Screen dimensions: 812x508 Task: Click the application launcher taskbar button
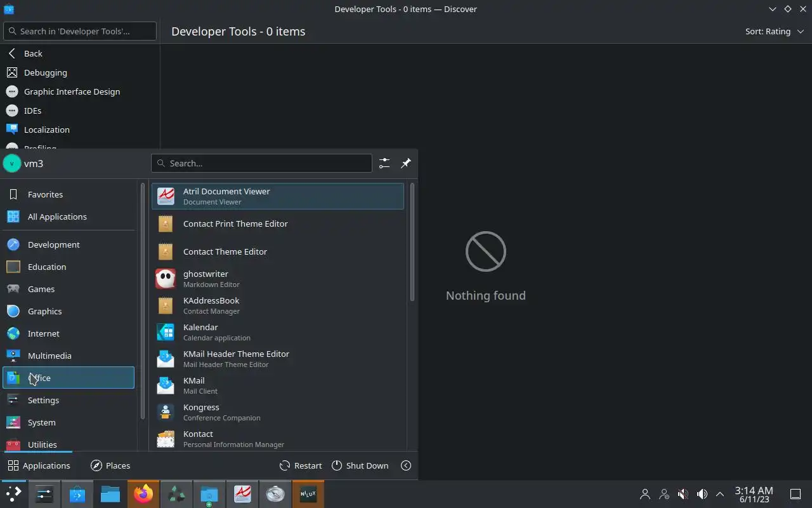coord(14,493)
